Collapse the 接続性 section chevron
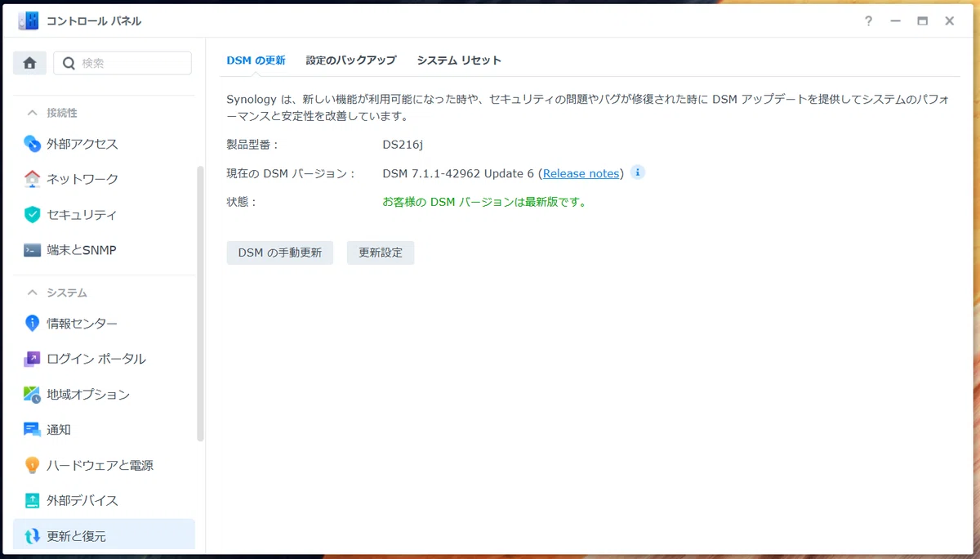Viewport: 980px width, 559px height. tap(33, 113)
